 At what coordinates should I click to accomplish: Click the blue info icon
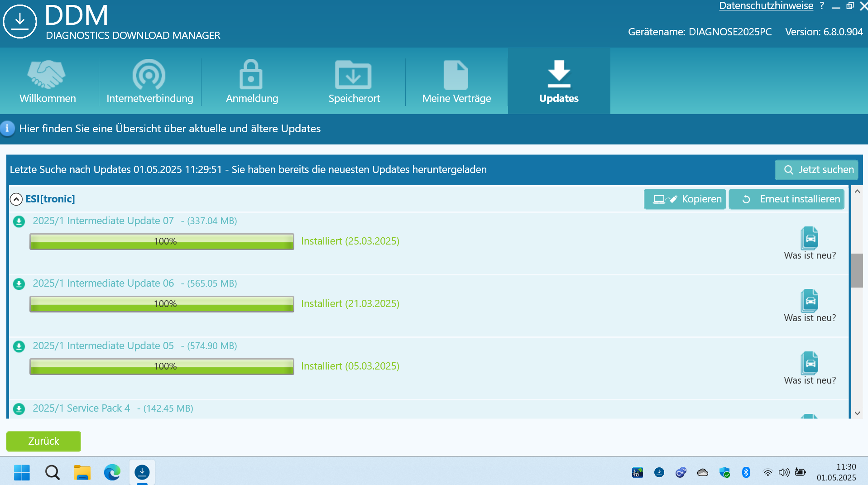click(7, 129)
